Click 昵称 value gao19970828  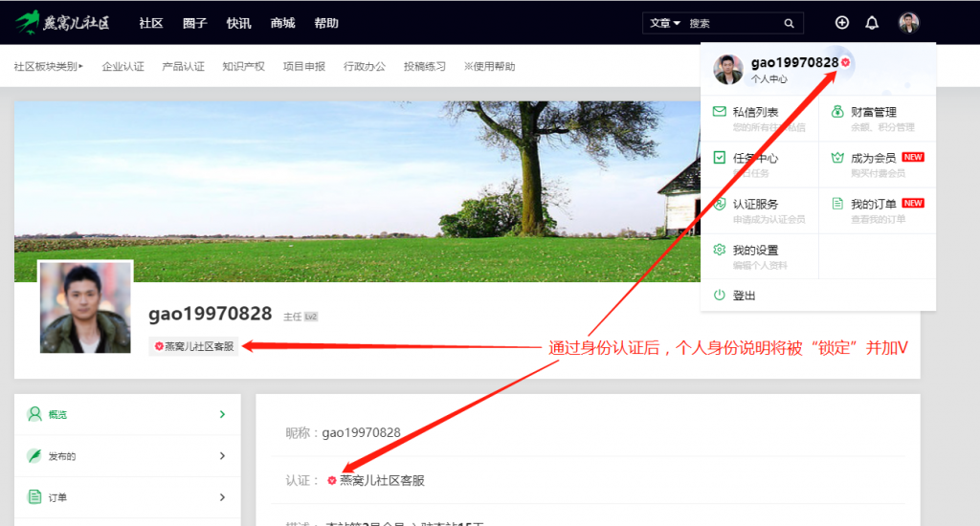pos(361,432)
